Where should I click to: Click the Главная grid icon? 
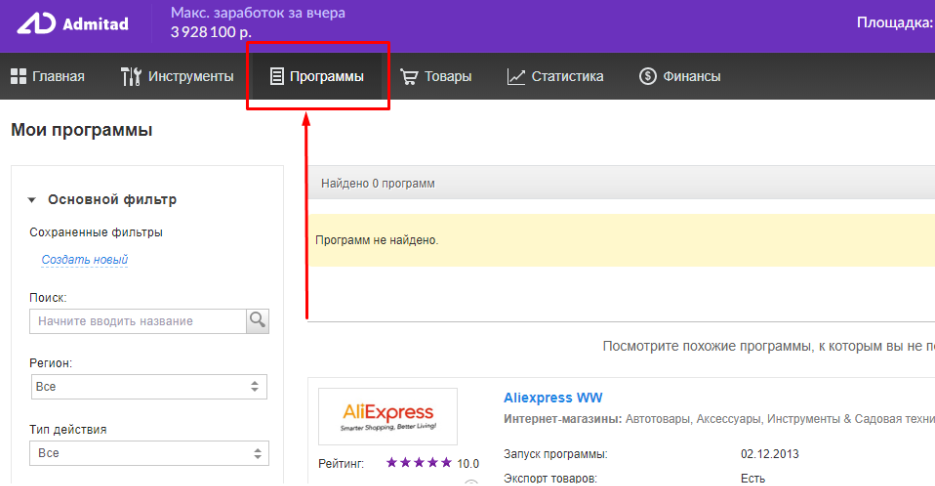pyautogui.click(x=18, y=76)
